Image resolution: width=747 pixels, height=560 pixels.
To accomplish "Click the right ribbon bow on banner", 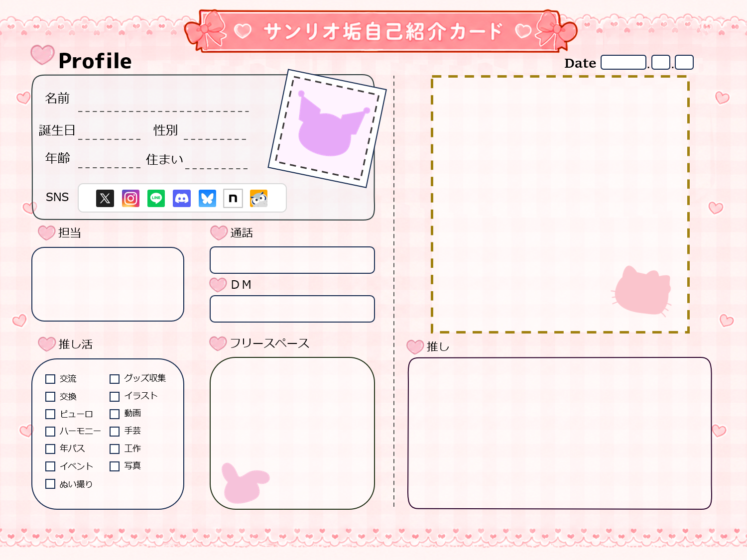I will 556,31.
